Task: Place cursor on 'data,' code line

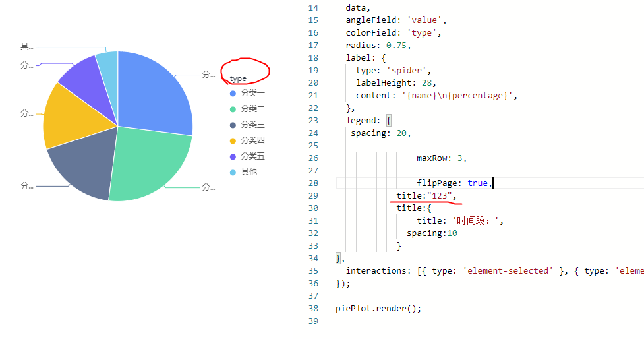Action: (358, 7)
